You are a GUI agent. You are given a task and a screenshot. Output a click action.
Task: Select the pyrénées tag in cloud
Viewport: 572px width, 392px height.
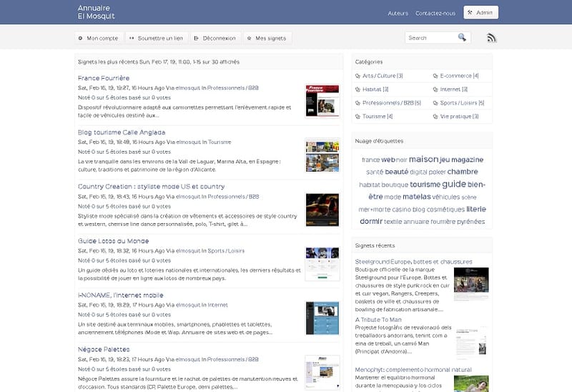coord(471,222)
